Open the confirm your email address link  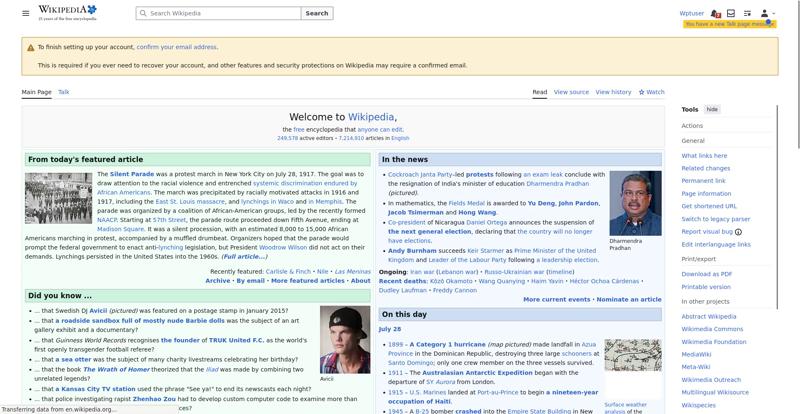click(x=177, y=47)
